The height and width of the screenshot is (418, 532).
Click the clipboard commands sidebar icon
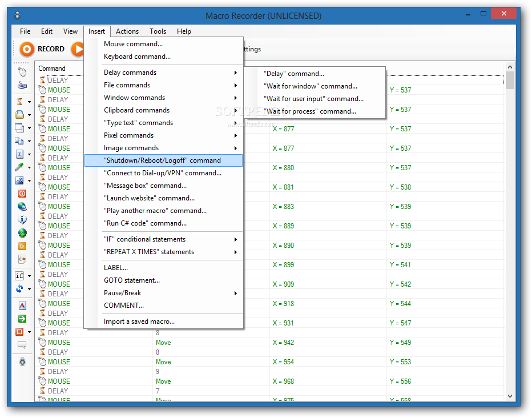19,141
